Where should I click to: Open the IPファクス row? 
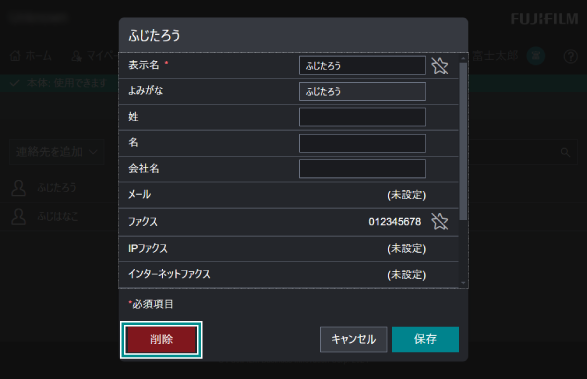pyautogui.click(x=289, y=249)
